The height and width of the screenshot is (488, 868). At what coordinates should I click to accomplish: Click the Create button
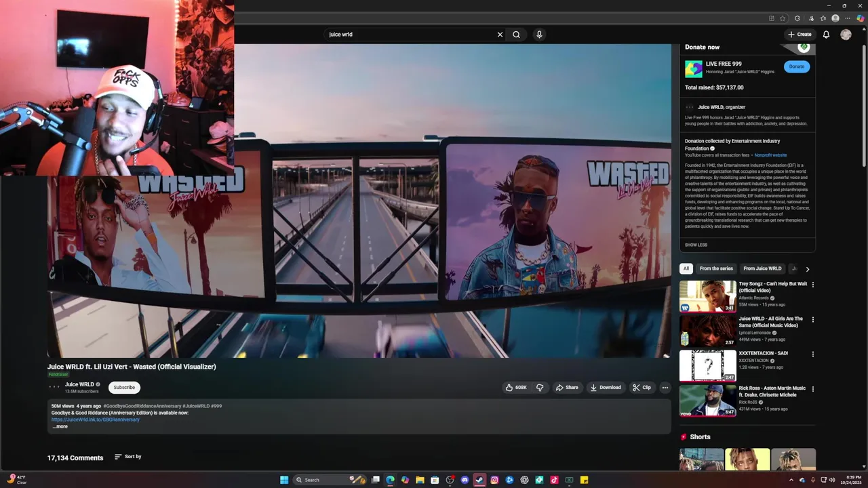point(800,35)
